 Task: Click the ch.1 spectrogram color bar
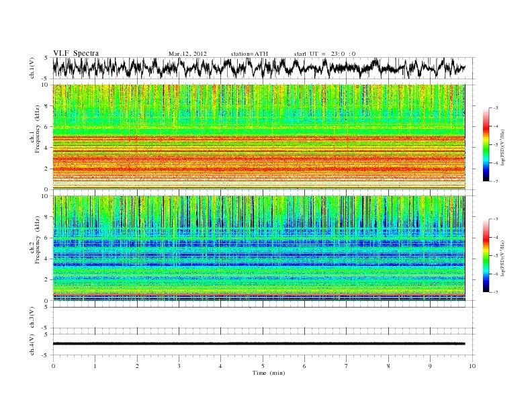486,144
